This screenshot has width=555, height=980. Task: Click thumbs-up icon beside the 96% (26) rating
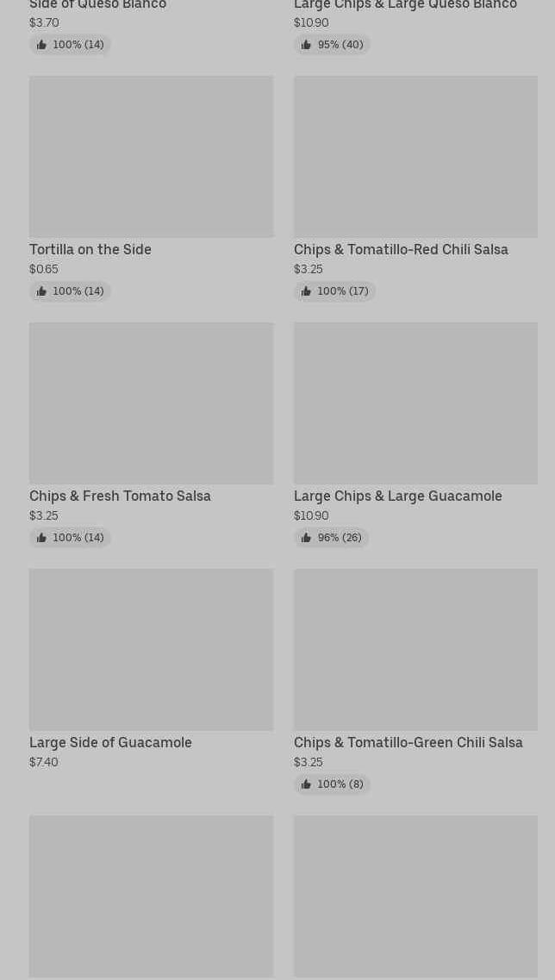coord(306,538)
